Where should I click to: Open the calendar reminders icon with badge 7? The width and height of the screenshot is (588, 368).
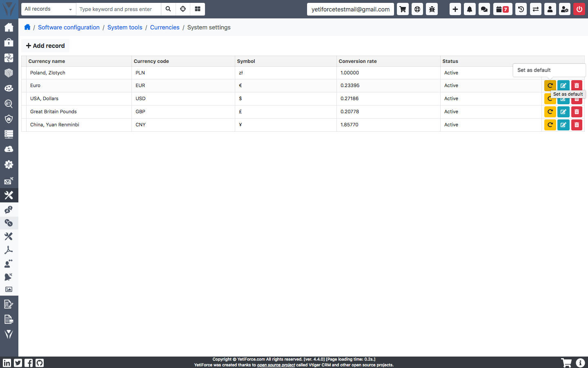(503, 9)
